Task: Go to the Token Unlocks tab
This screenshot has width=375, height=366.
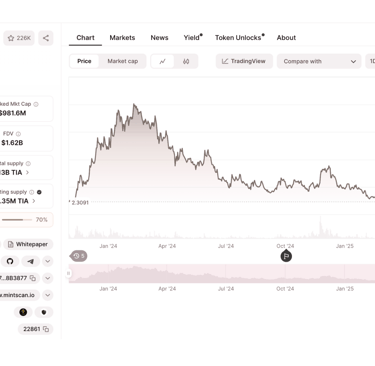Action: point(239,38)
